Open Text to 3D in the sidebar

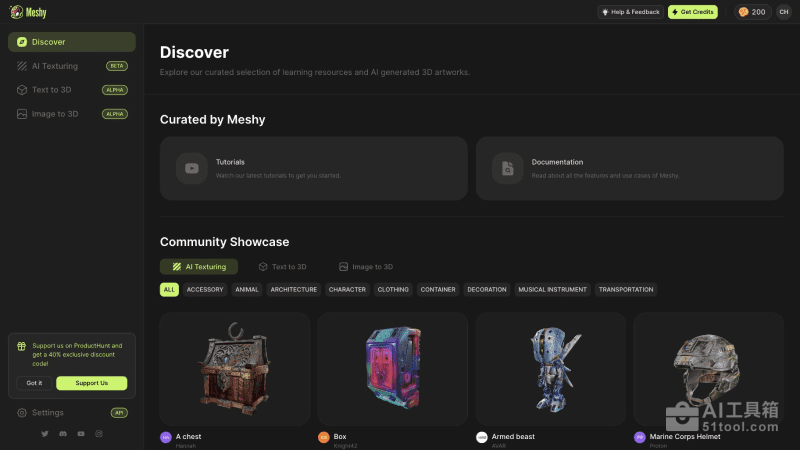click(51, 90)
